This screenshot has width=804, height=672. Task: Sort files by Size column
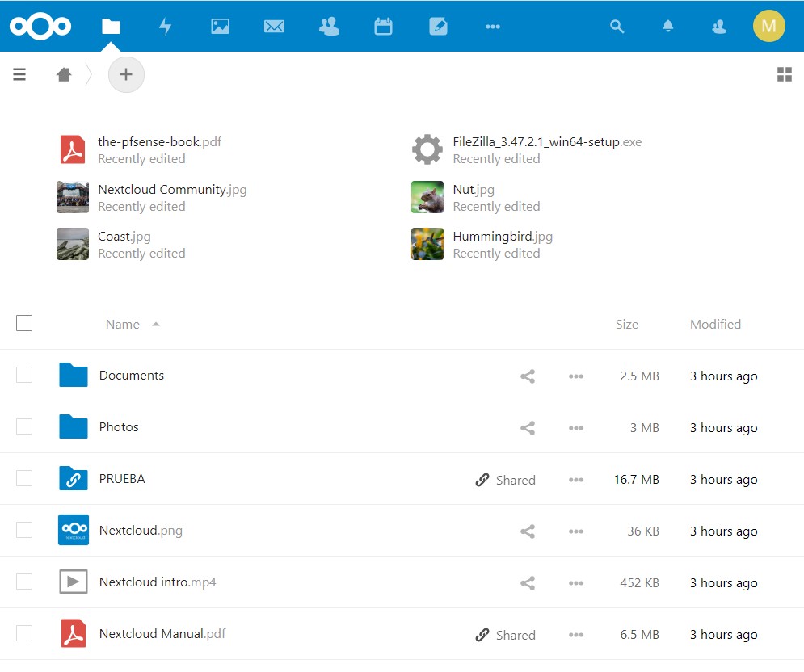point(626,325)
